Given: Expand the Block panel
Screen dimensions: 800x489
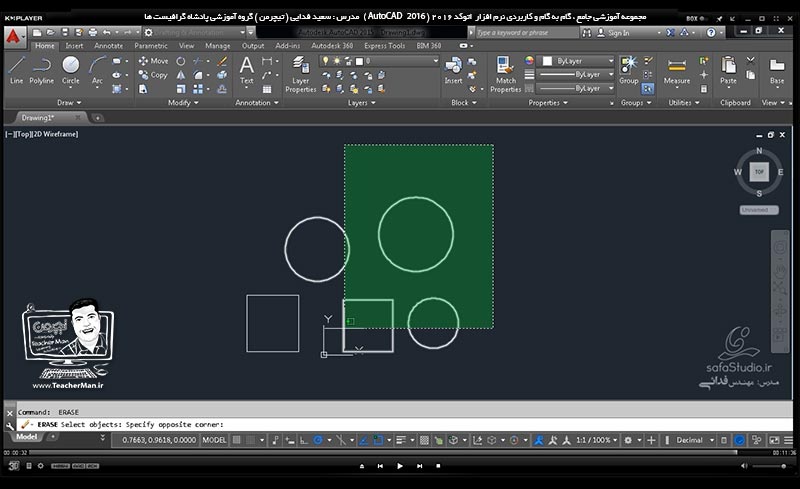Looking at the screenshot, I should pyautogui.click(x=463, y=103).
